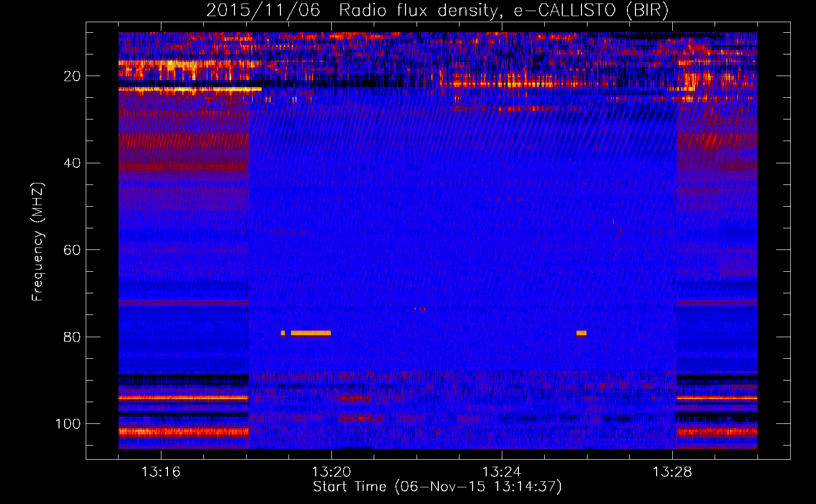Click the 13:20 time tick label

coord(331,472)
